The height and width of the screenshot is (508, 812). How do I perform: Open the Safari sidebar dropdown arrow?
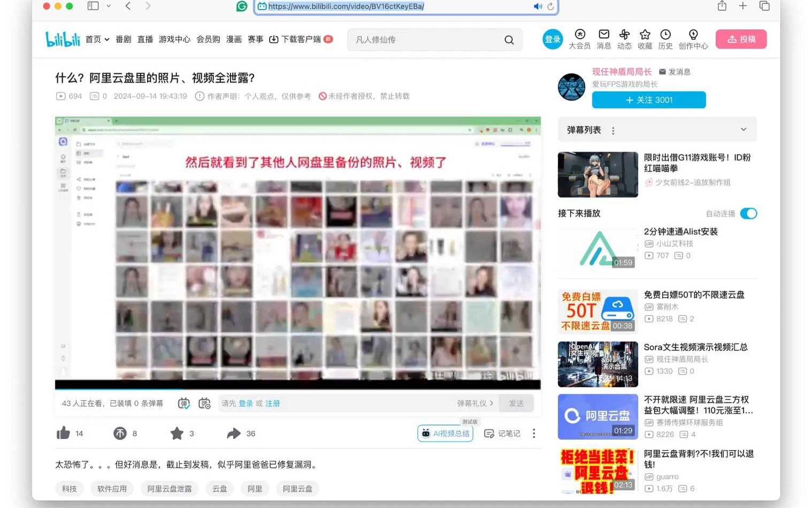click(109, 6)
